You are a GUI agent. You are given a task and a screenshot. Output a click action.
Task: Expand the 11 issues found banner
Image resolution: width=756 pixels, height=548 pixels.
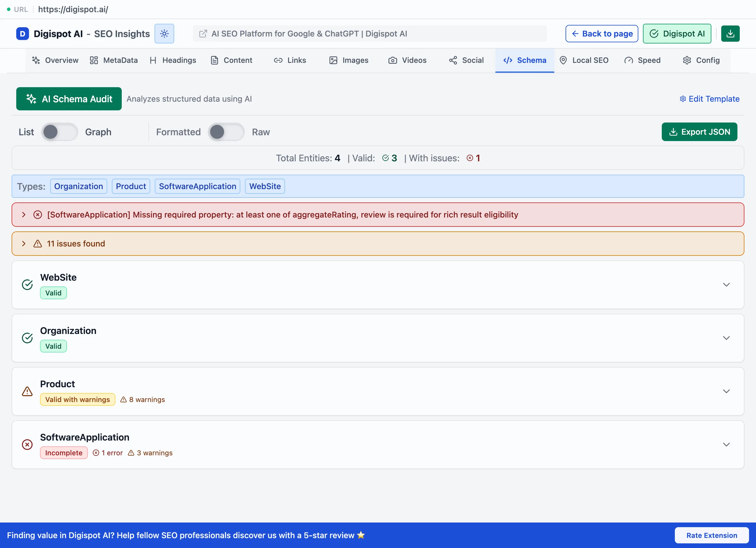(x=24, y=244)
